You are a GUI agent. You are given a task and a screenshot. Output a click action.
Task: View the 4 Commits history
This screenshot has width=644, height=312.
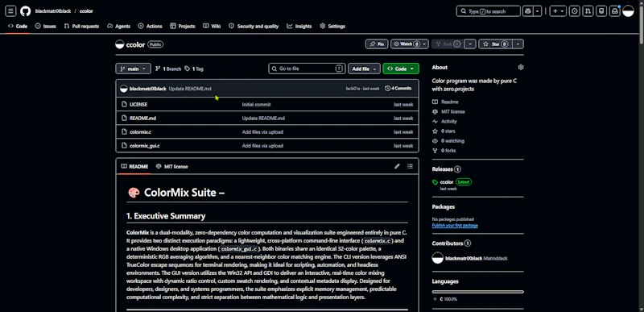click(x=398, y=89)
